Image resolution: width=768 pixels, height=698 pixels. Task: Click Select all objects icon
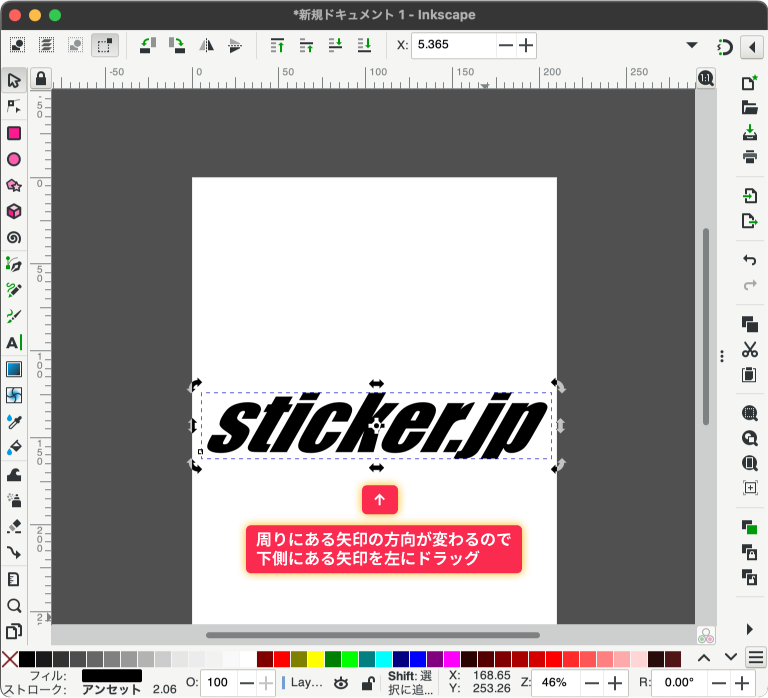pyautogui.click(x=18, y=45)
